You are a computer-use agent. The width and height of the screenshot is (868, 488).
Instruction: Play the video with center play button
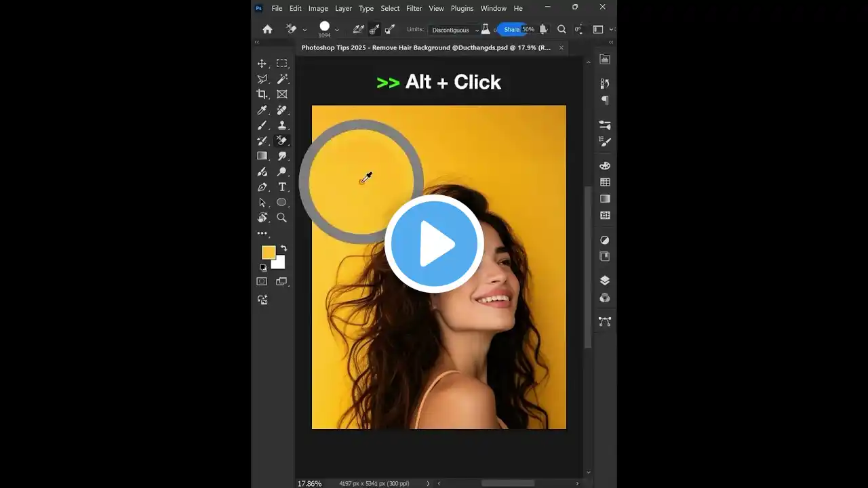pos(434,244)
